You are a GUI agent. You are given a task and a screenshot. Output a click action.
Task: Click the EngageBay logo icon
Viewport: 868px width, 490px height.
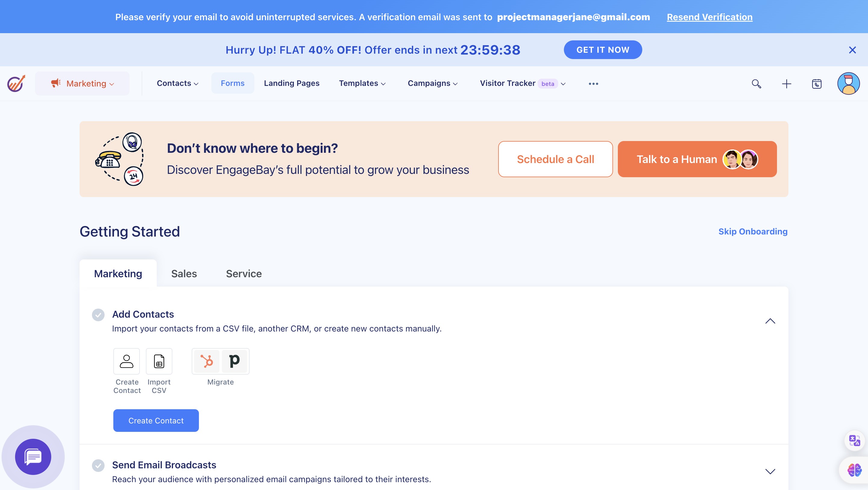pyautogui.click(x=16, y=83)
